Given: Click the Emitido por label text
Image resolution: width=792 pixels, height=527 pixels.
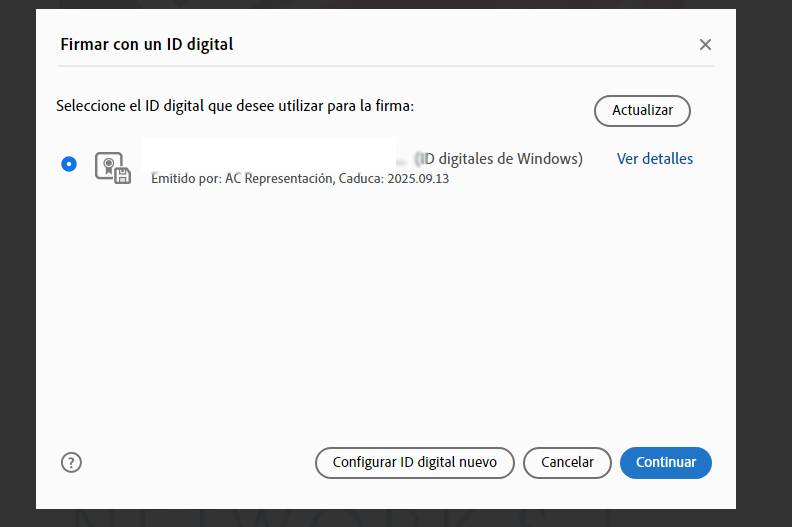Looking at the screenshot, I should (185, 179).
